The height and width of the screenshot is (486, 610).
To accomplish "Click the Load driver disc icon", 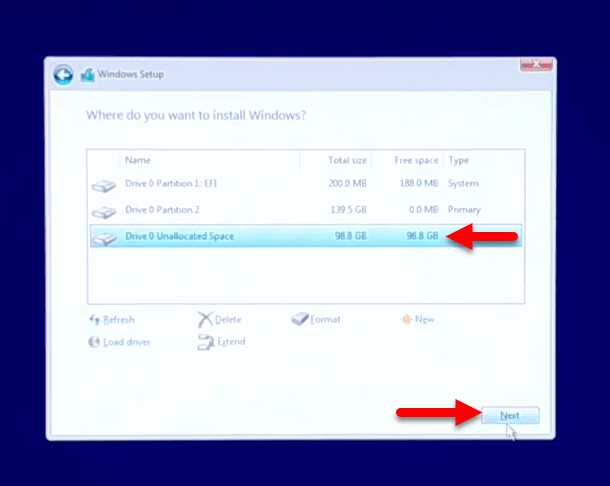I will coord(94,342).
